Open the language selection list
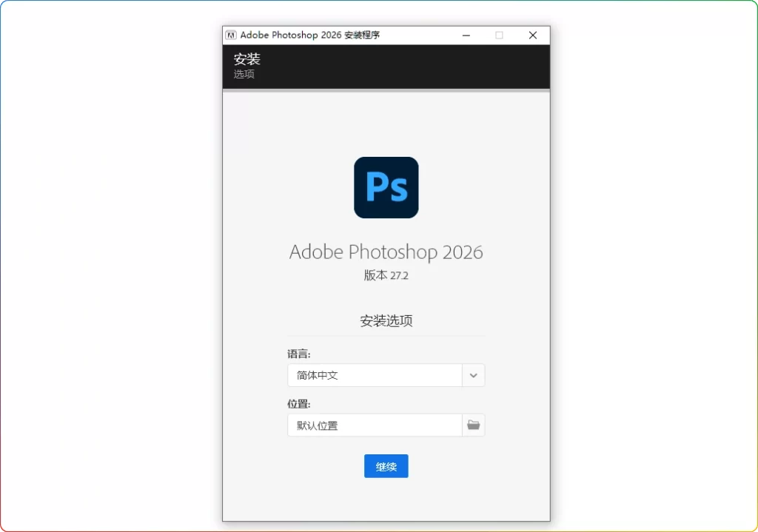This screenshot has width=758, height=532. click(473, 375)
